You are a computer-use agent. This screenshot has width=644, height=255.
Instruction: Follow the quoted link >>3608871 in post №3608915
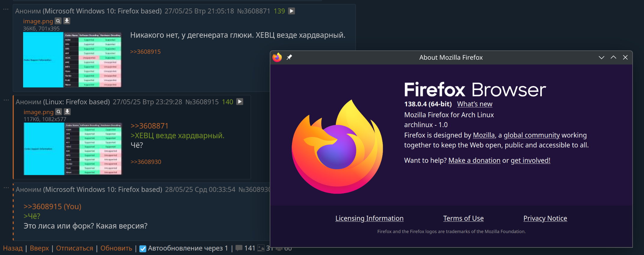click(x=150, y=126)
